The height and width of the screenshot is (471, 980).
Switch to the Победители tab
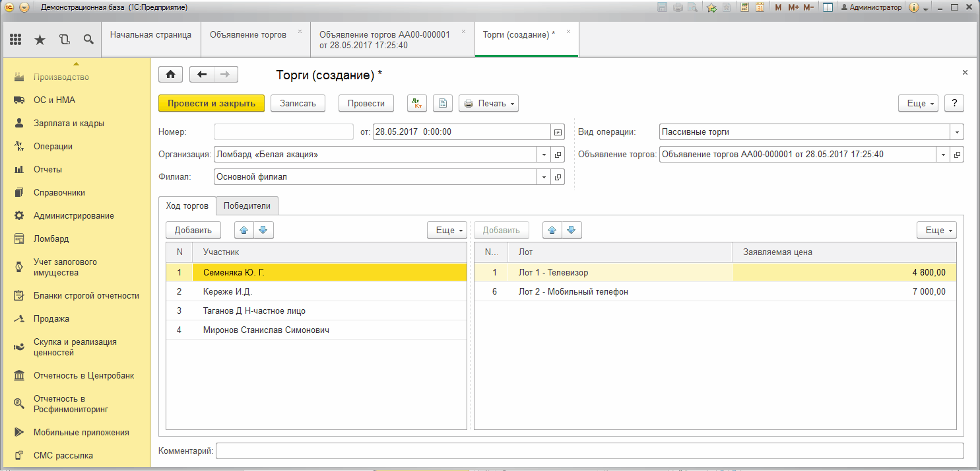247,205
